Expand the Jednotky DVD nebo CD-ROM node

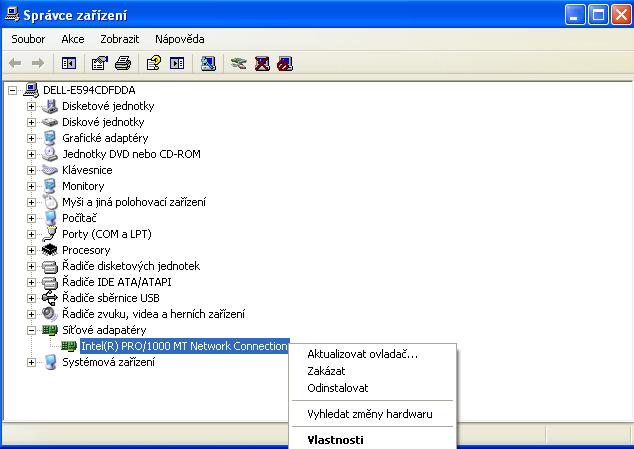tap(31, 154)
